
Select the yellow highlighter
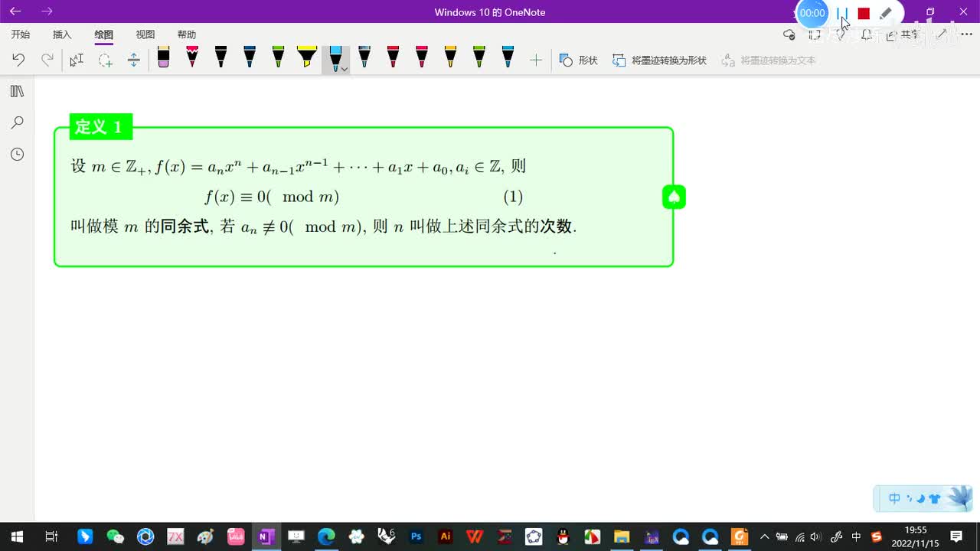point(307,57)
